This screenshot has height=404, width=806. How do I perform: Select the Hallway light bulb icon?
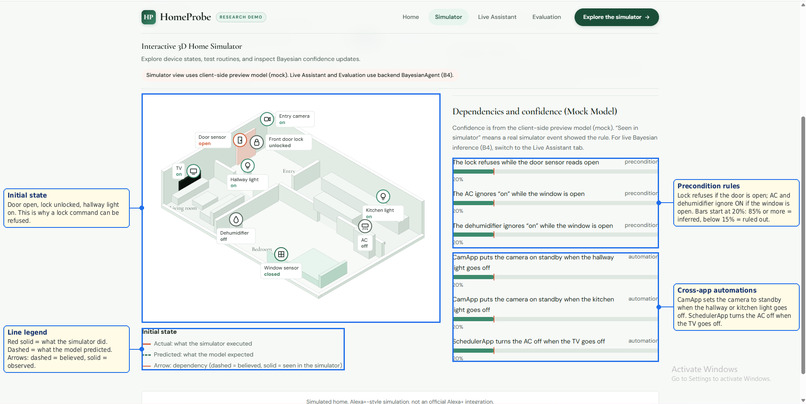click(248, 166)
